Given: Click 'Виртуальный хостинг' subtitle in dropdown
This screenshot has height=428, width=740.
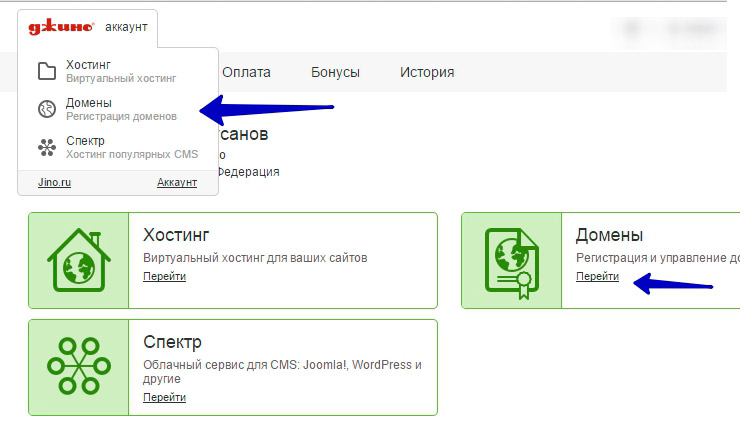Looking at the screenshot, I should pos(121,78).
